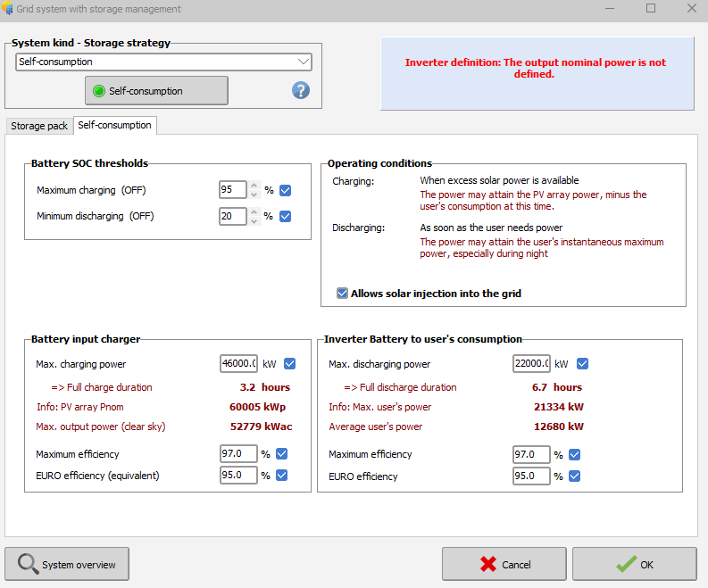Screen dimensions: 708x588
Task: Click the Max. discharging power field
Action: [x=531, y=363]
